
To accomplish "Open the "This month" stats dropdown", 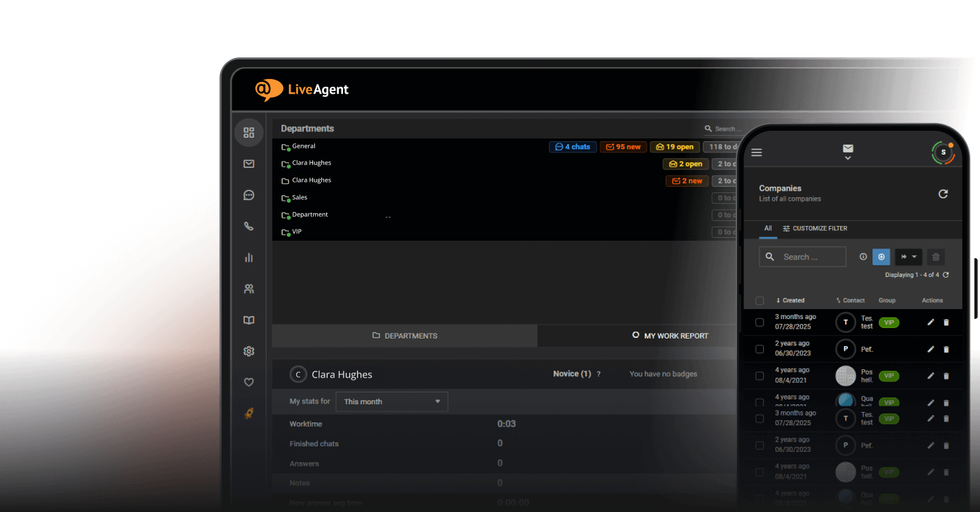I will (x=391, y=401).
